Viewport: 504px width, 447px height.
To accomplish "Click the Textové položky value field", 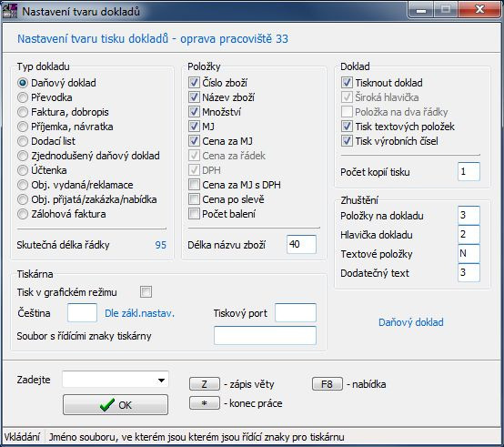I will click(469, 253).
